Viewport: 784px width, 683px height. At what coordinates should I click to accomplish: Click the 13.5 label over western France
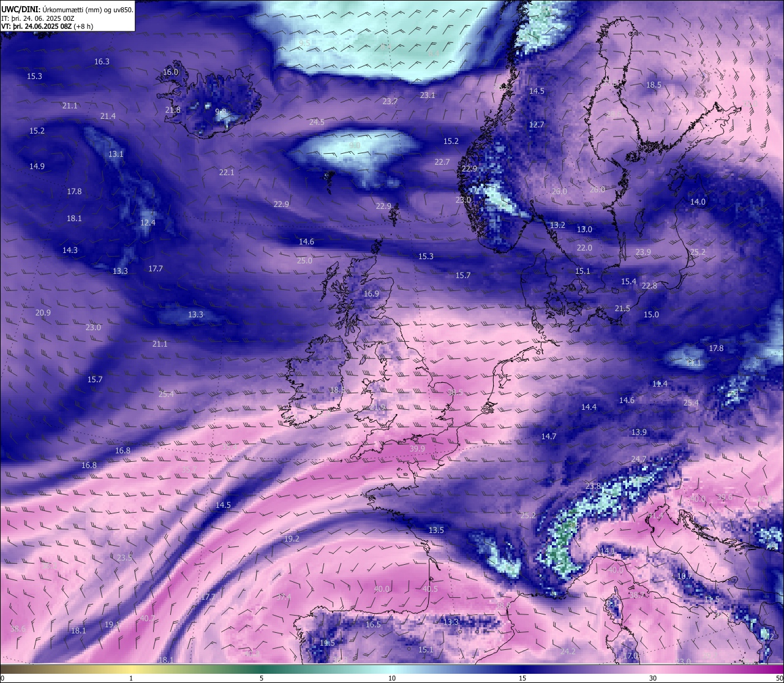coord(436,530)
